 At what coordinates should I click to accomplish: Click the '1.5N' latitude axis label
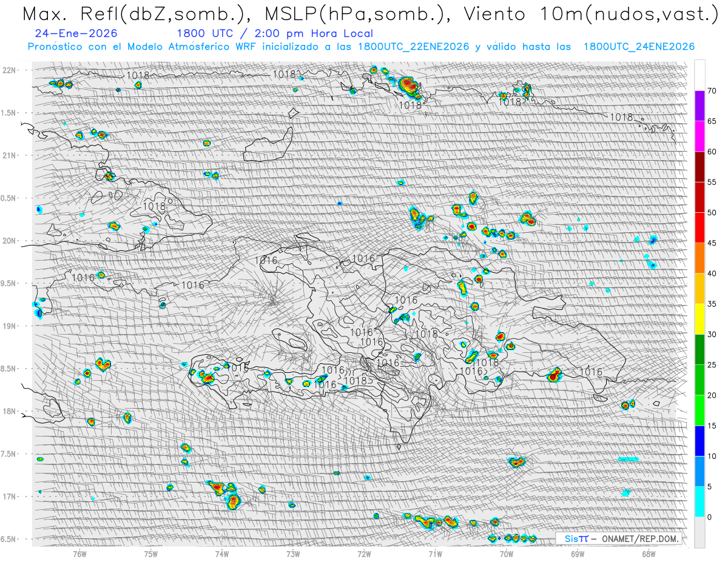9,113
